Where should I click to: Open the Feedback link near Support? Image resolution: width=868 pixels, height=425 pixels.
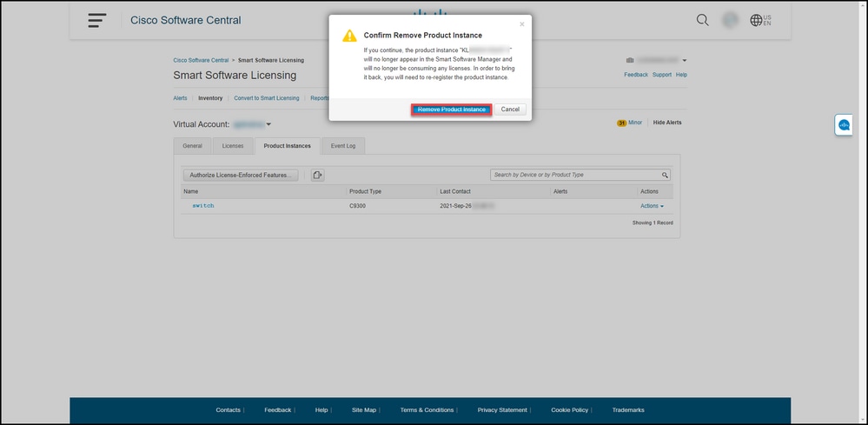[636, 75]
